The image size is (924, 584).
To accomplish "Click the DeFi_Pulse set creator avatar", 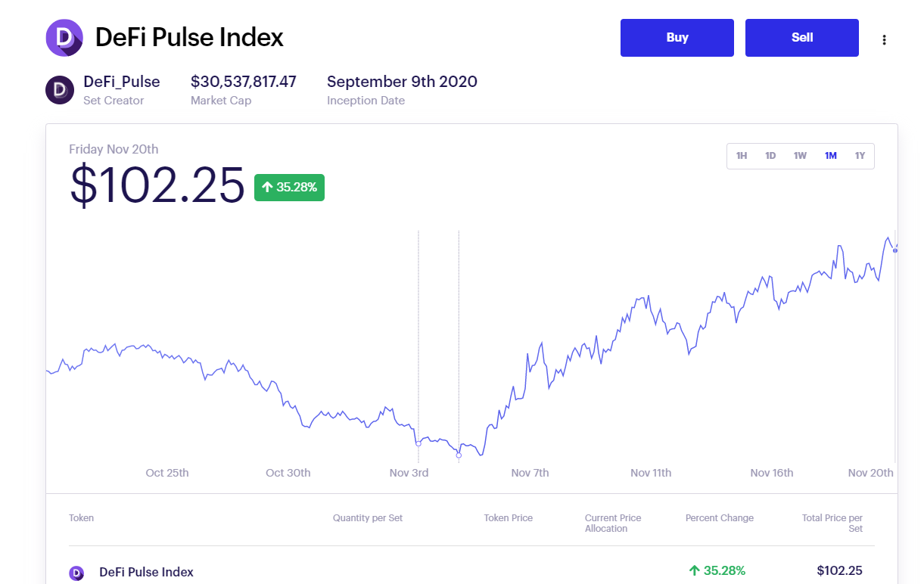I will [60, 90].
